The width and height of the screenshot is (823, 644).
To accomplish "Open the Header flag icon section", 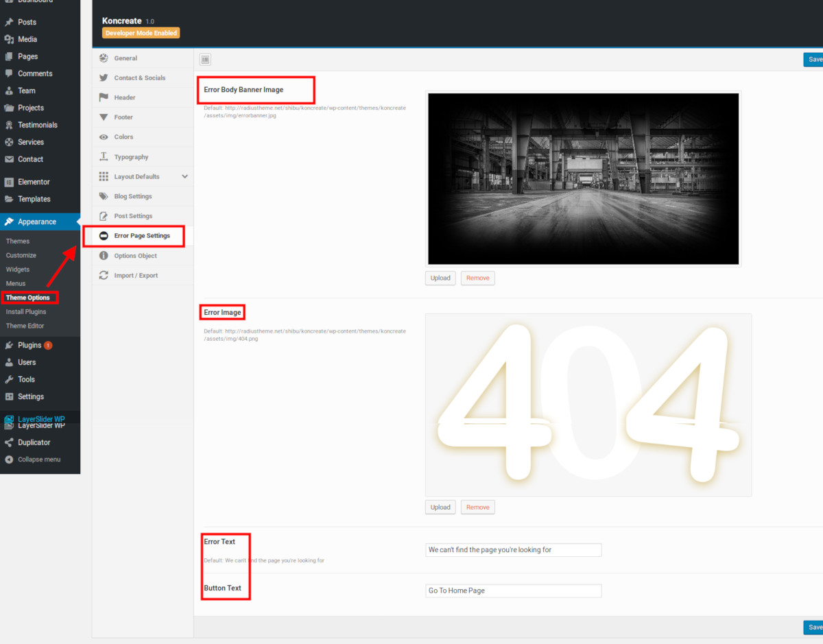I will pos(104,97).
